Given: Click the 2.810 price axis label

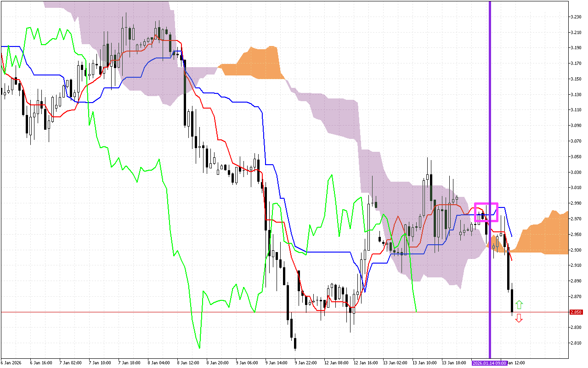Looking at the screenshot, I should click(576, 343).
